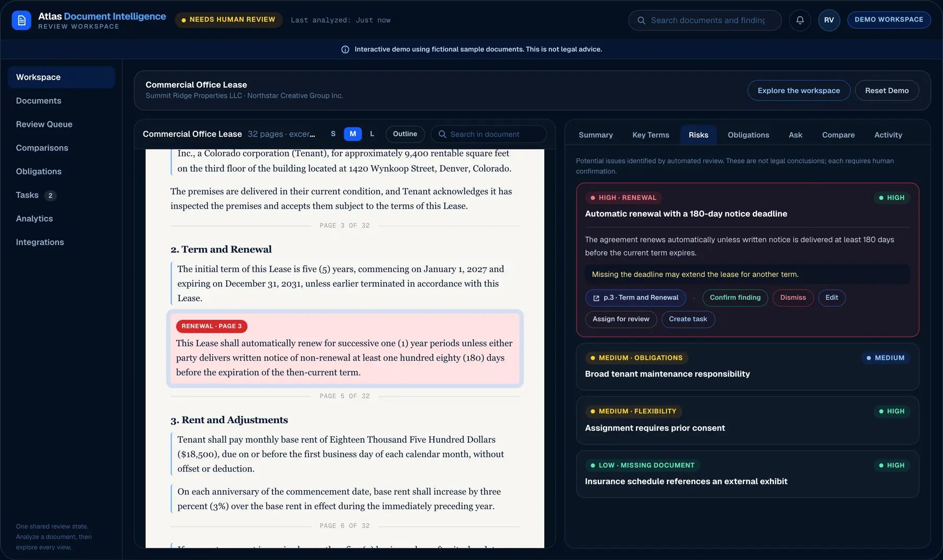
Task: Click the LOW · MISSING DOCUMENT severity tag
Action: pos(642,466)
